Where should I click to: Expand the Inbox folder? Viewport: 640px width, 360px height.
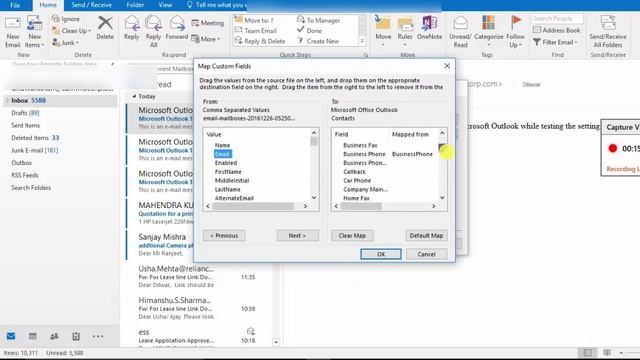click(7, 100)
